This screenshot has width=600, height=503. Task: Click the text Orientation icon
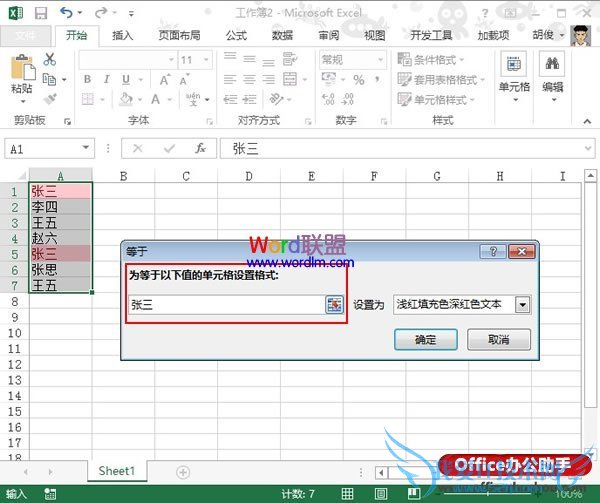tap(276, 99)
